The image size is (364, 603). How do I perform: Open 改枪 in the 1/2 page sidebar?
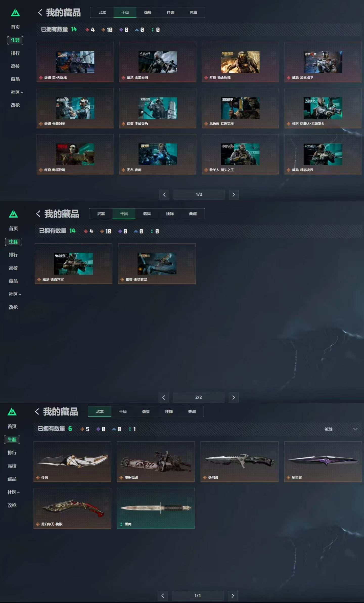point(15,105)
